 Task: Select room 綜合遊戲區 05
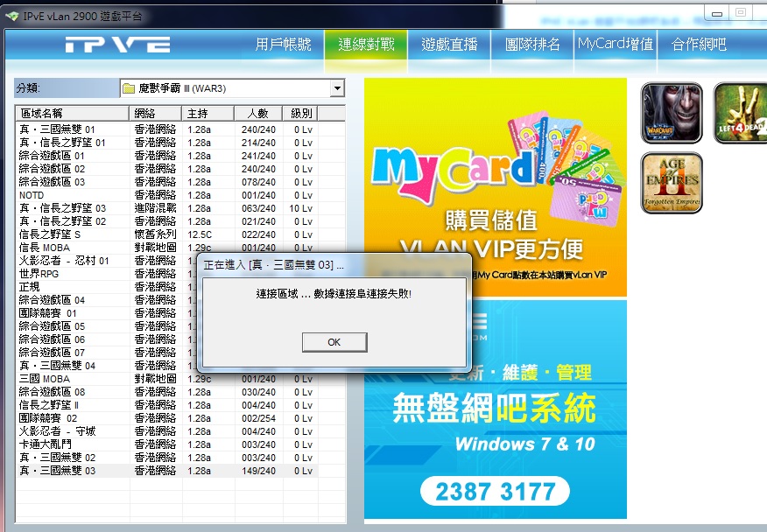[107, 326]
